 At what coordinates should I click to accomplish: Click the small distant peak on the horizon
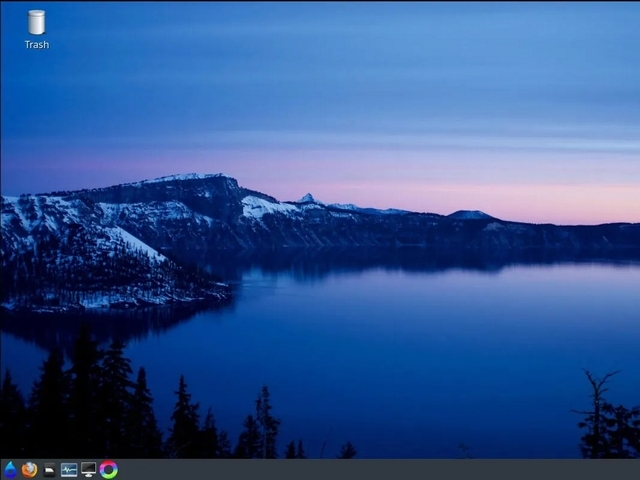tap(307, 198)
